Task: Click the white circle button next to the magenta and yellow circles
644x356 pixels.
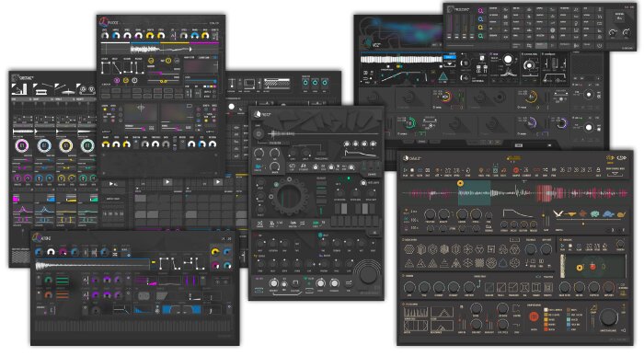Action: 134,80
